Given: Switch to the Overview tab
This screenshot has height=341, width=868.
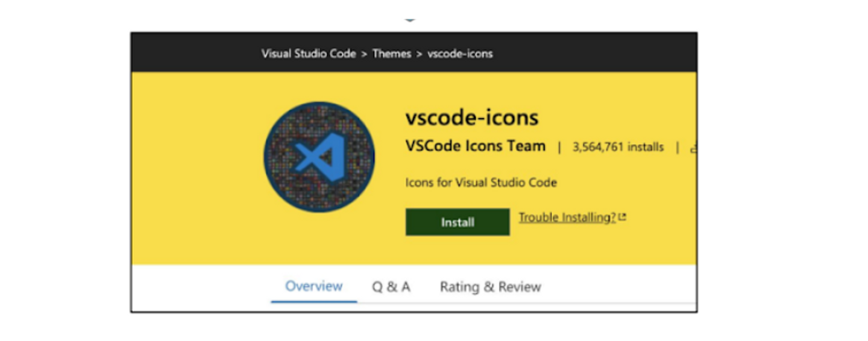Looking at the screenshot, I should [313, 286].
